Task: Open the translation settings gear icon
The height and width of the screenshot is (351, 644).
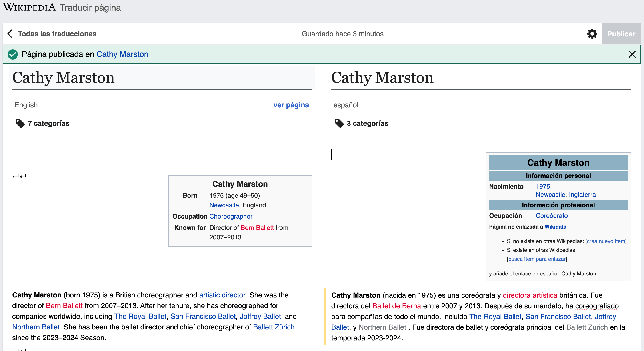Action: (x=592, y=34)
